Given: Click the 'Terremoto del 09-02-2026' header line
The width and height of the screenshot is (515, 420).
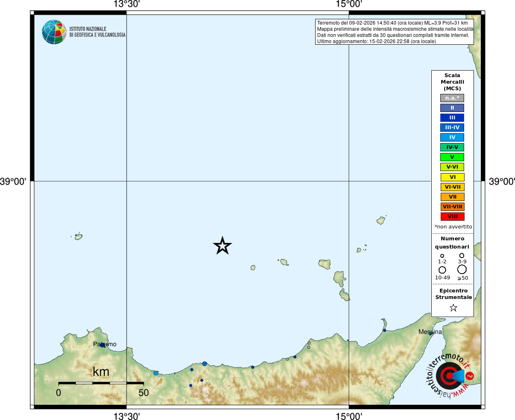Looking at the screenshot, I should click(x=392, y=23).
